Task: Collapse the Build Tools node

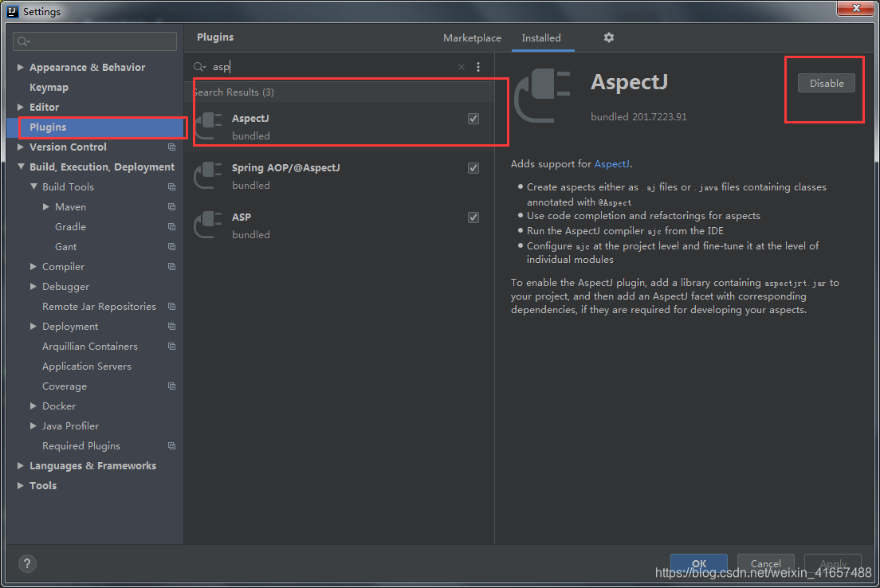Action: pyautogui.click(x=33, y=186)
